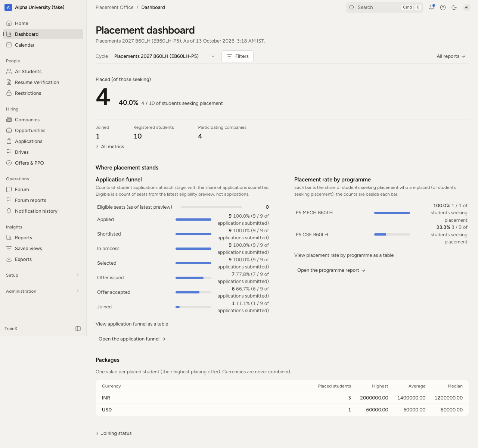Click the Search field
The height and width of the screenshot is (448, 478).
[385, 7]
